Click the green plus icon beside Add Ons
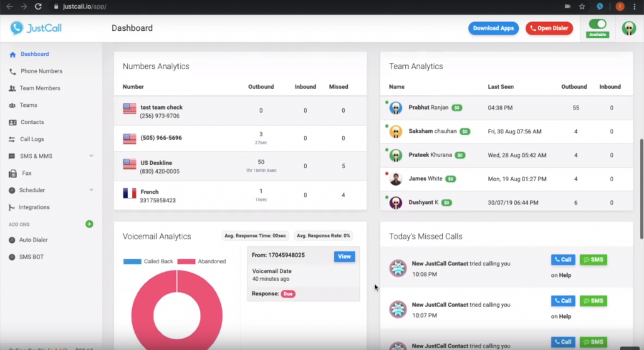 click(x=89, y=224)
